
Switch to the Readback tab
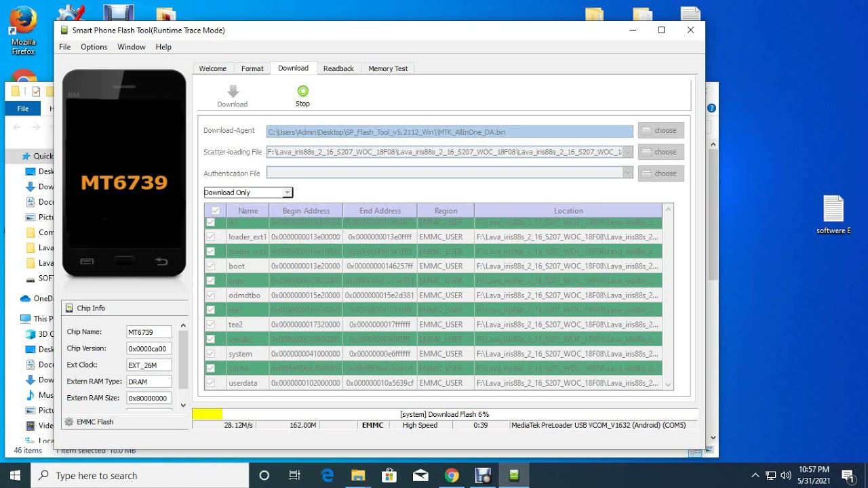point(338,68)
